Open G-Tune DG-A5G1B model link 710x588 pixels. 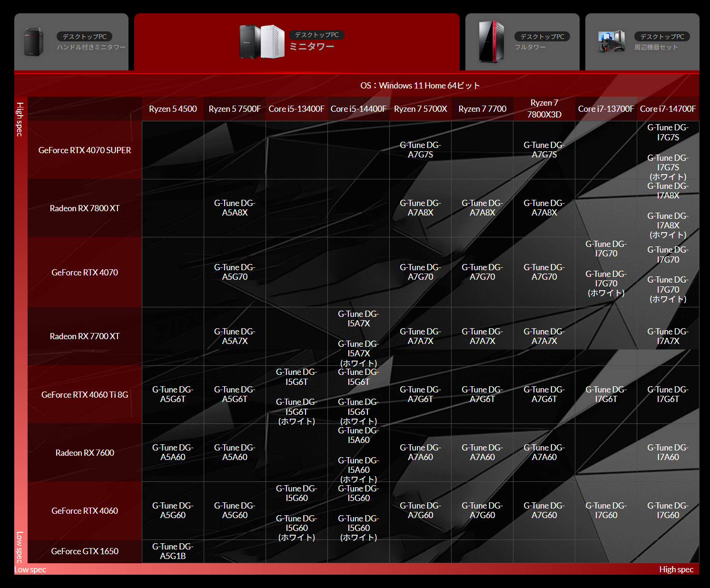point(173,551)
